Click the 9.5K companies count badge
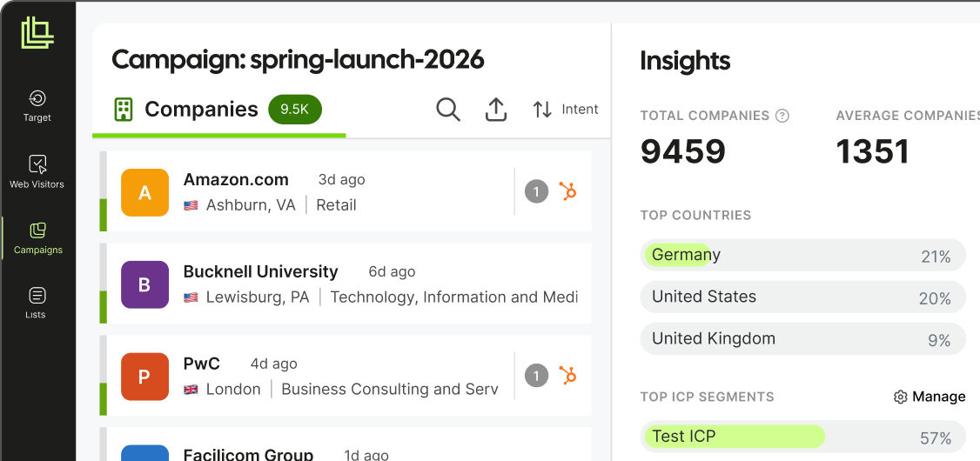Screen dimensions: 980x461 tap(295, 110)
